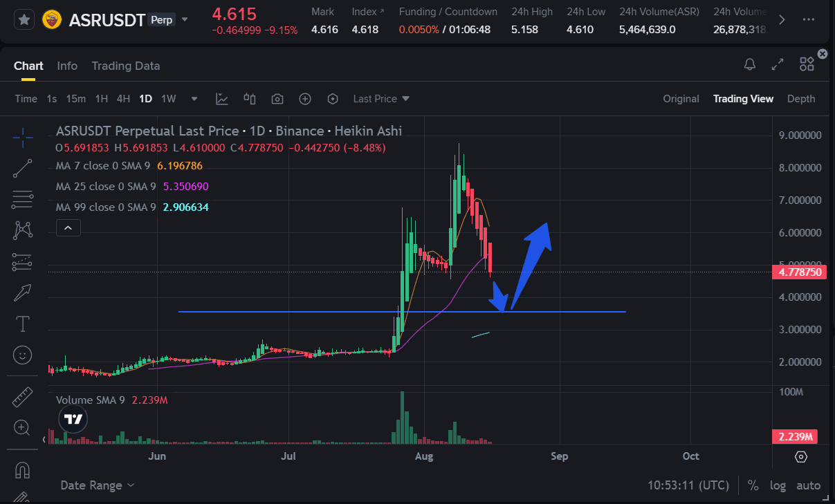The height and width of the screenshot is (504, 835).
Task: Click the MA 7 close indicator legend
Action: coord(129,166)
